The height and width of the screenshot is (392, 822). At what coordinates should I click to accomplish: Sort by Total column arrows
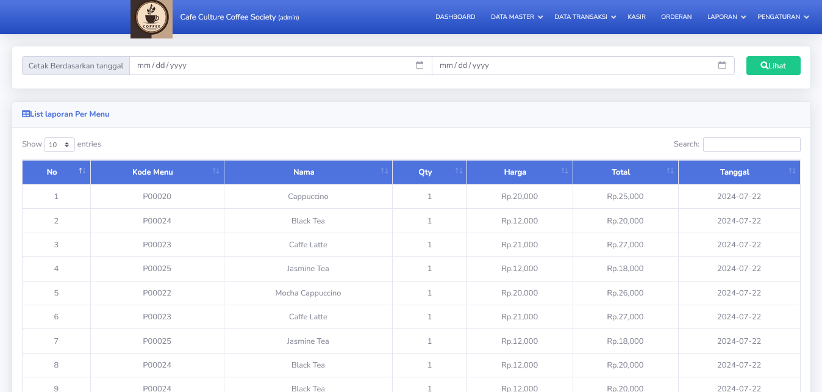(670, 171)
